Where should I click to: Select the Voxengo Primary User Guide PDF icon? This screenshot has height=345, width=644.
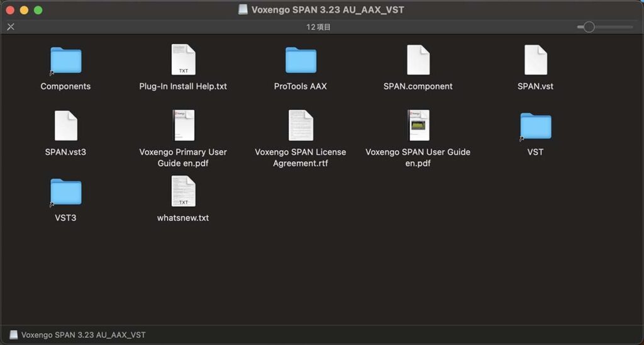pos(183,126)
